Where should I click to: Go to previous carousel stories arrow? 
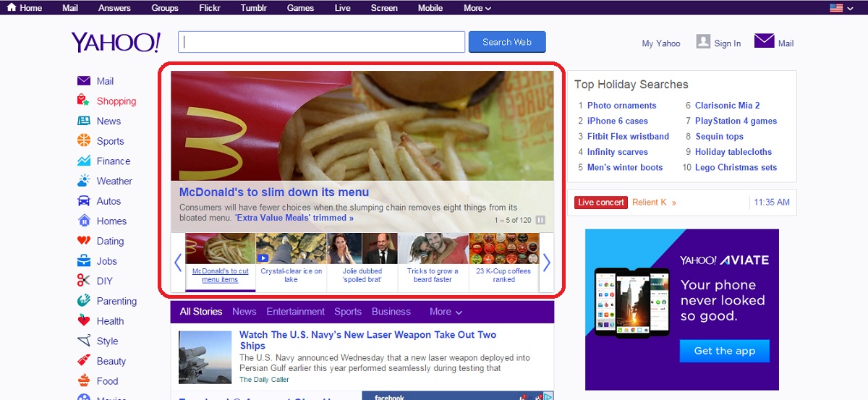tap(178, 263)
